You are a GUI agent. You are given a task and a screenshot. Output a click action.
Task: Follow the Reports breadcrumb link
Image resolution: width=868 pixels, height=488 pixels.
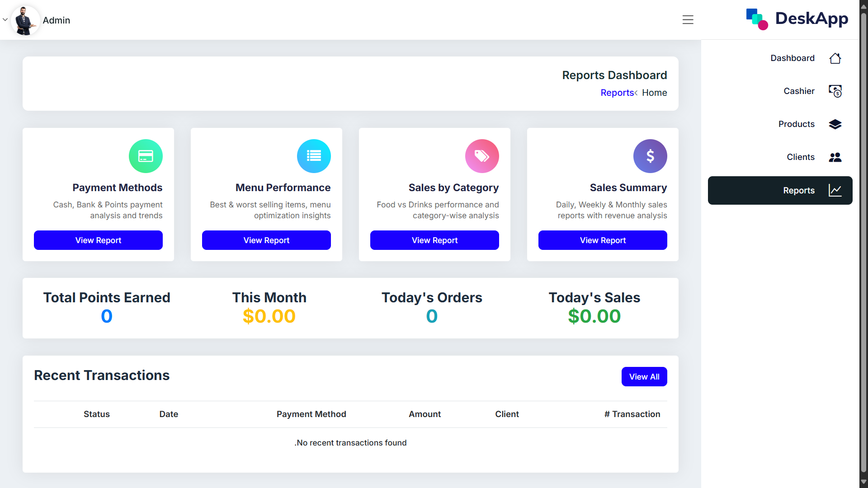(x=617, y=93)
